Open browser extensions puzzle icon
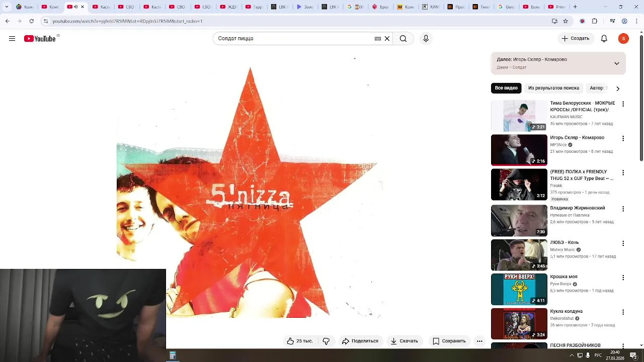This screenshot has width=644, height=362. [x=594, y=21]
